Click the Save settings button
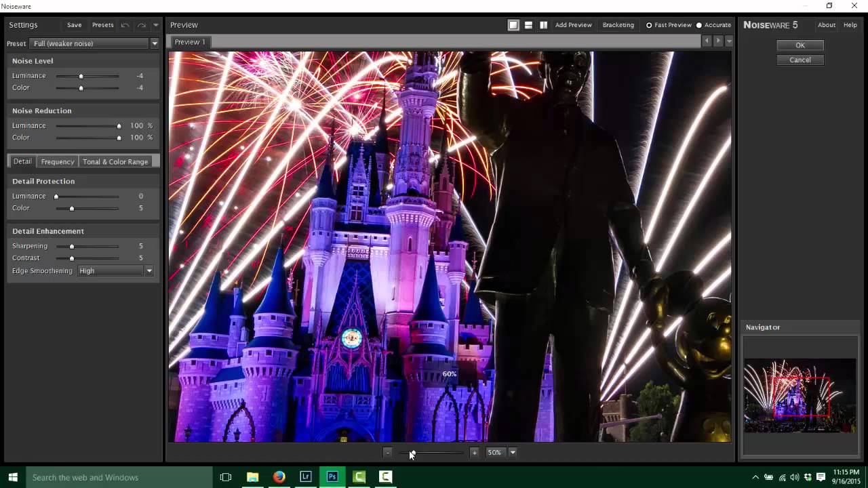Image resolution: width=868 pixels, height=488 pixels. (75, 25)
